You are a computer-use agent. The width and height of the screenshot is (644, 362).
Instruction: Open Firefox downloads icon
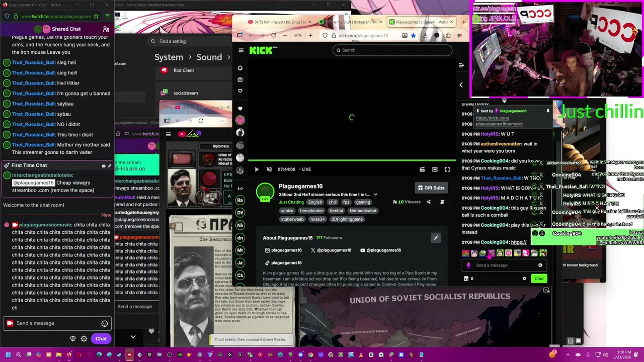coord(425,36)
